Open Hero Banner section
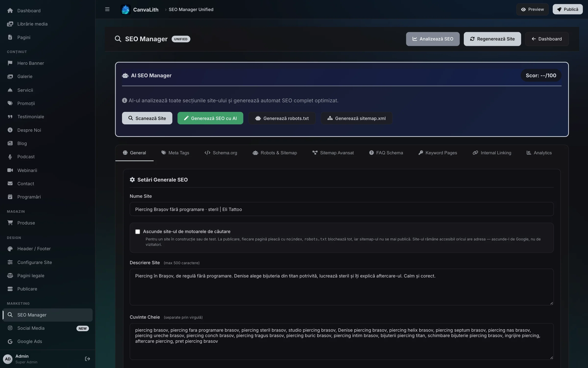This screenshot has width=588, height=368. [48, 63]
